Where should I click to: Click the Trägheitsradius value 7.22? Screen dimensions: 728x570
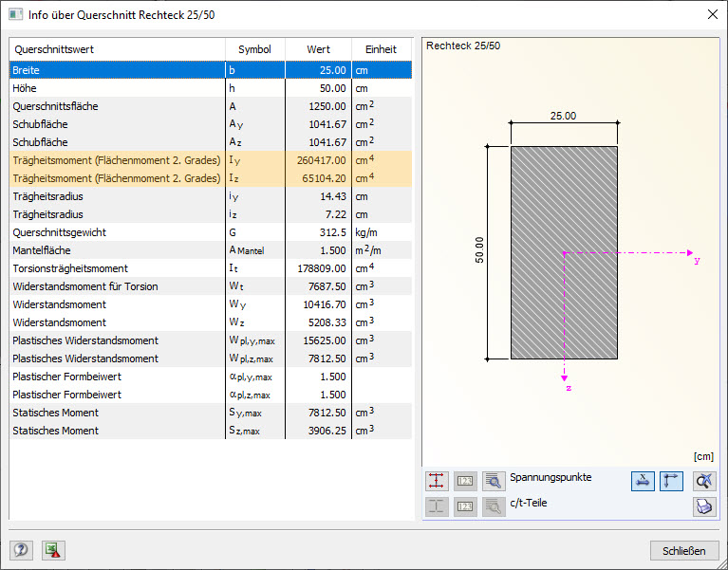[336, 214]
